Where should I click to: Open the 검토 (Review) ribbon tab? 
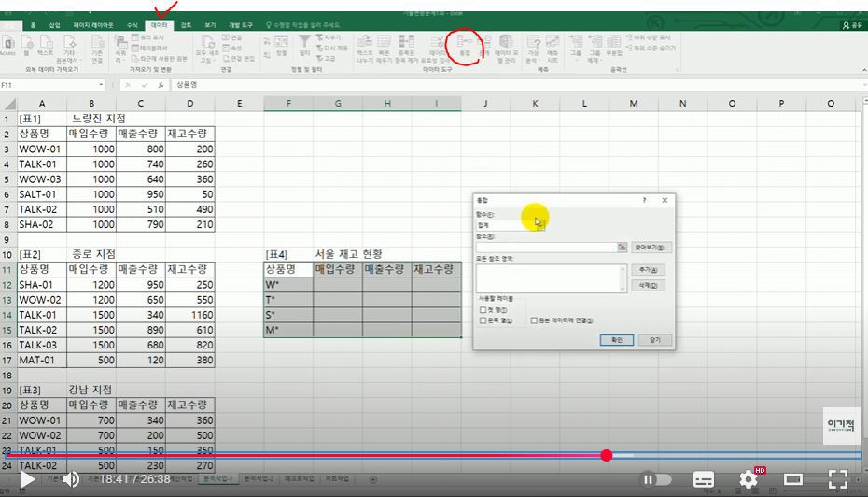186,25
